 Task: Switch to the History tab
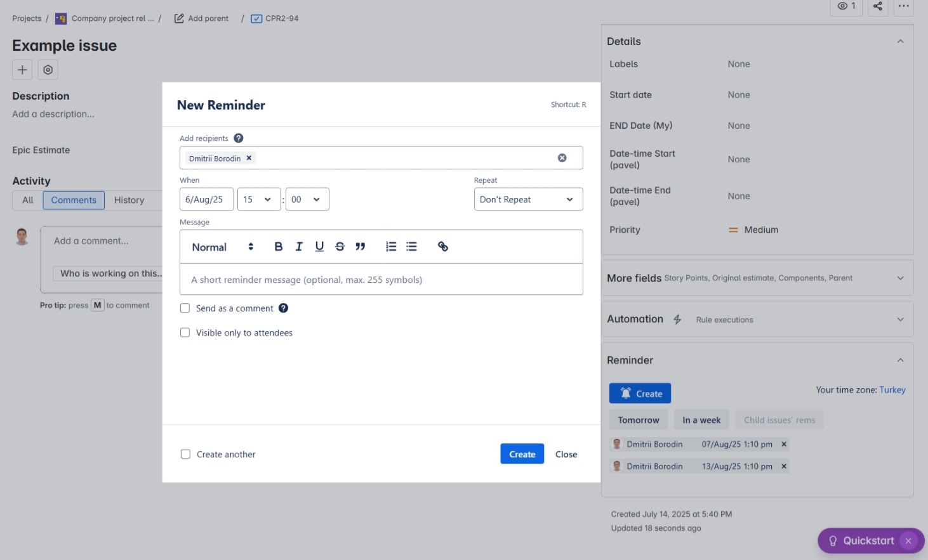tap(128, 200)
